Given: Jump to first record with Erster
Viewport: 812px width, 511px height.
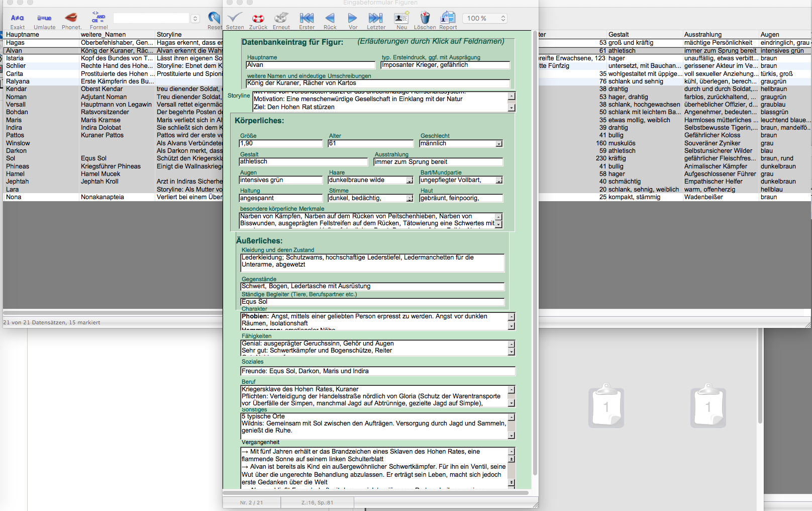Looking at the screenshot, I should pyautogui.click(x=307, y=21).
